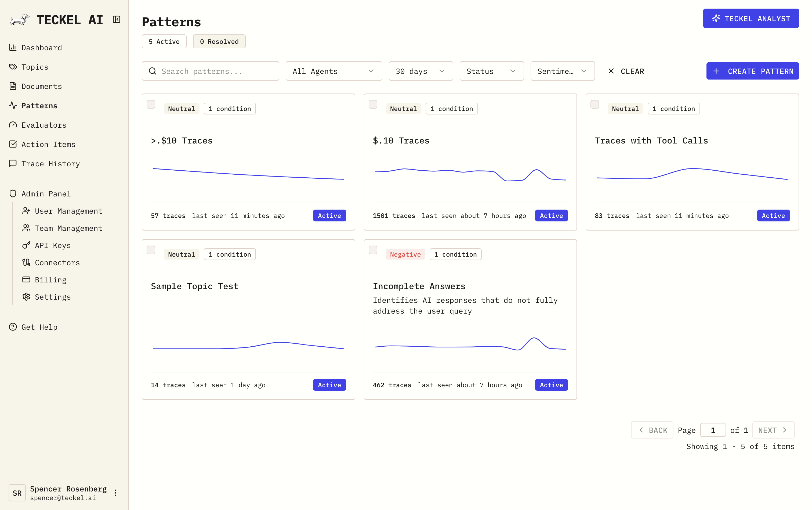812x510 pixels.
Task: Launch Teckel Analyst button
Action: click(x=751, y=19)
